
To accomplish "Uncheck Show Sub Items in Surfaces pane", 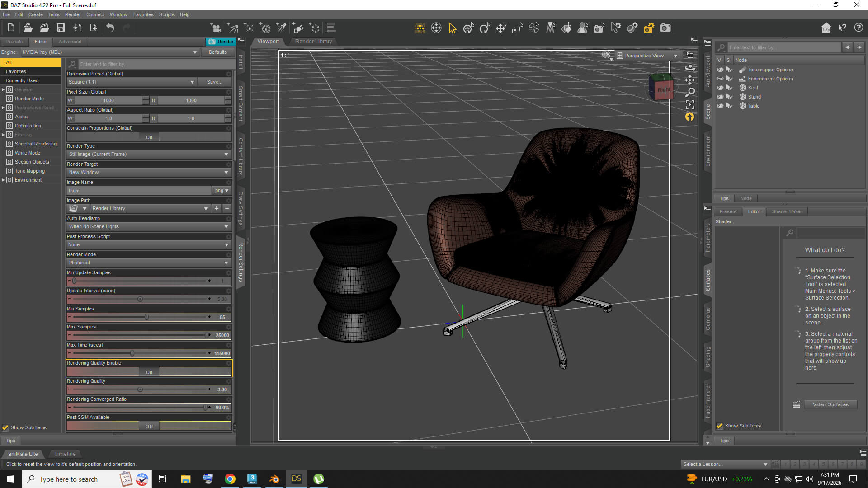I will 720,426.
